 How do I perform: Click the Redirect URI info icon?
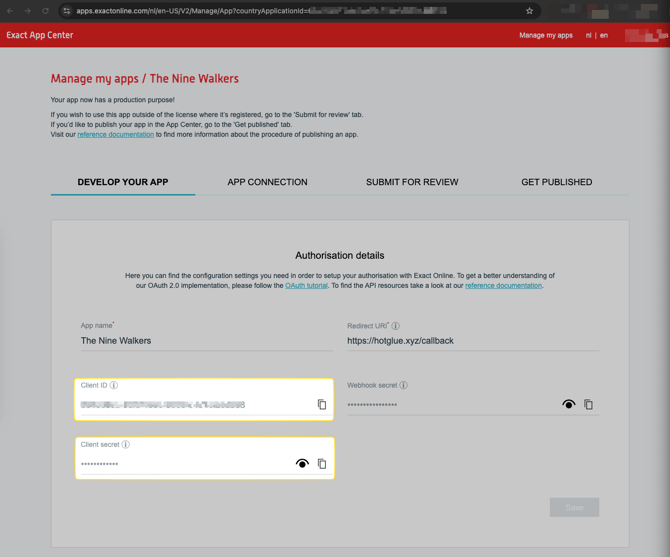pos(396,326)
